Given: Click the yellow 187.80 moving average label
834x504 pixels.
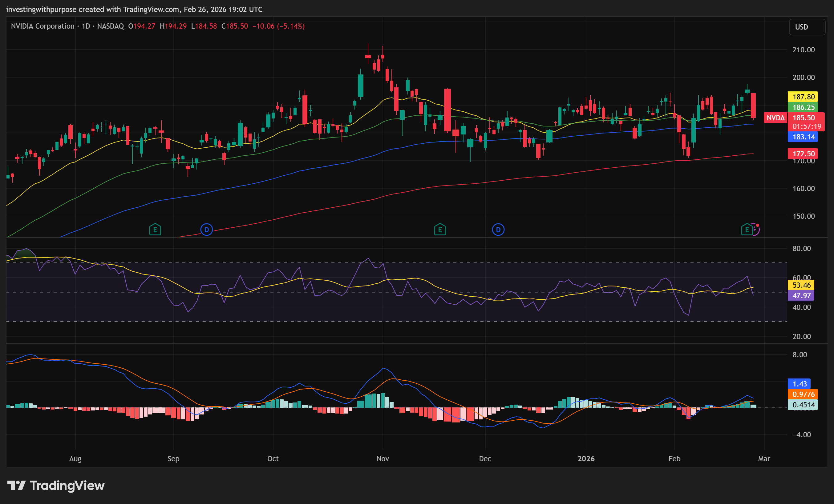Looking at the screenshot, I should 803,97.
